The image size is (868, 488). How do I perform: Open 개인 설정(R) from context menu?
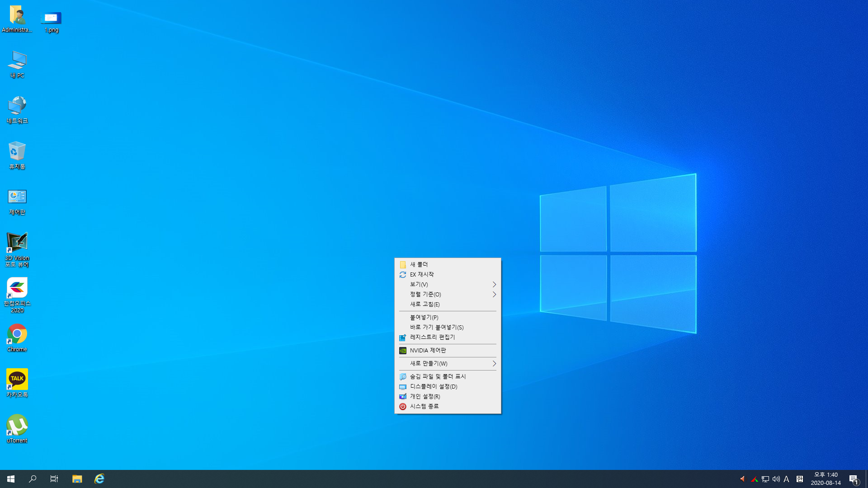pos(448,396)
